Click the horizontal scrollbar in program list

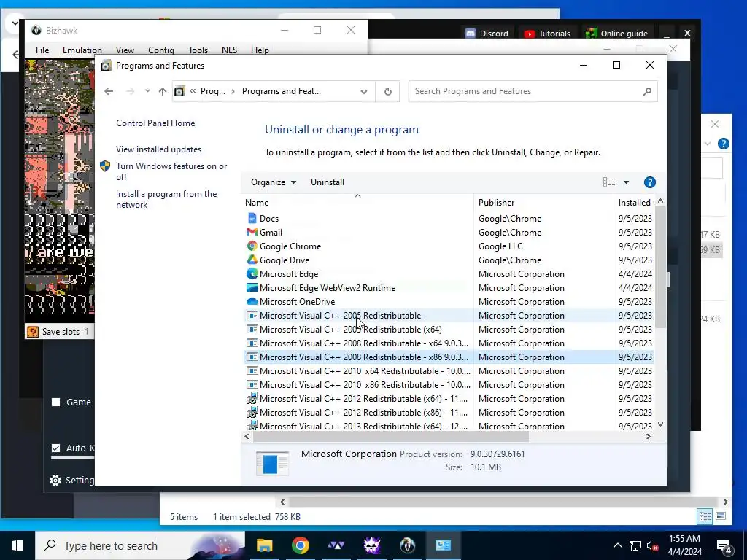pos(391,437)
